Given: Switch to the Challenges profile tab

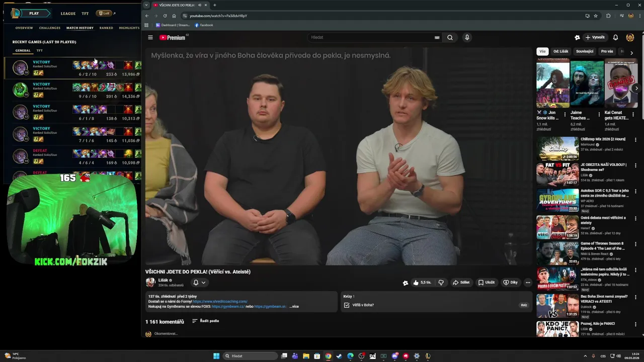Looking at the screenshot, I should [50, 28].
